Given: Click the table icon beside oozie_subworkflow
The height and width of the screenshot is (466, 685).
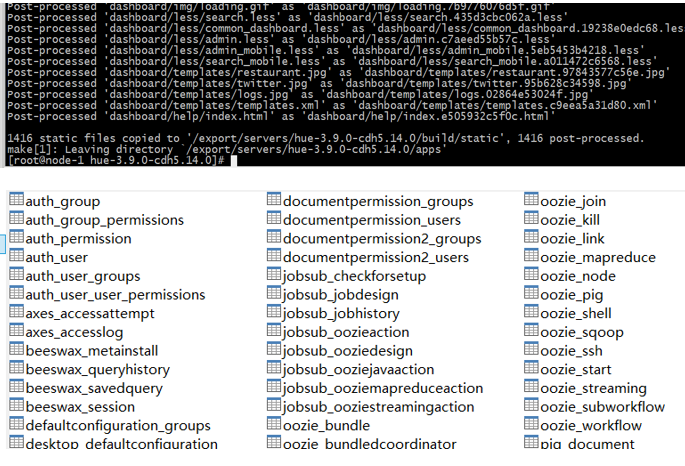Looking at the screenshot, I should (x=531, y=405).
